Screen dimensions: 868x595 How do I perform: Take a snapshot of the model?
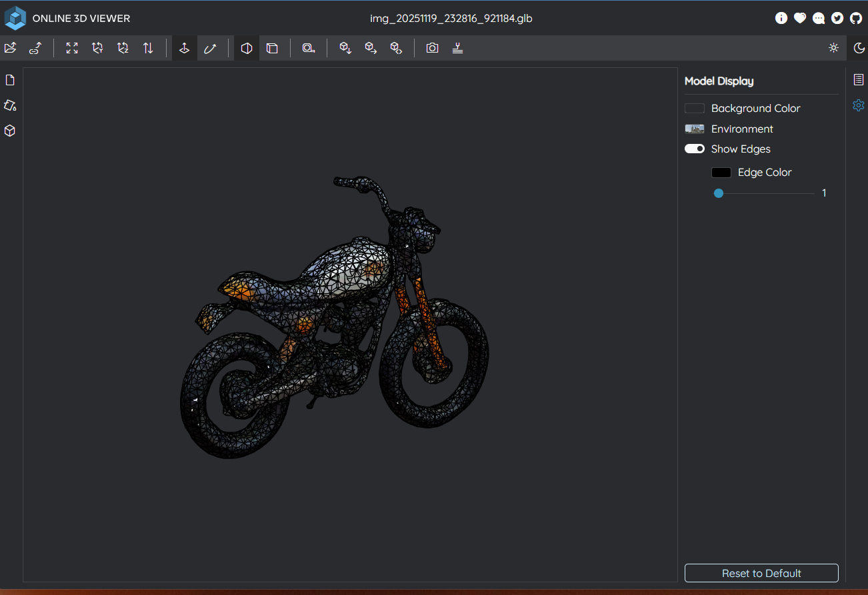(x=432, y=47)
